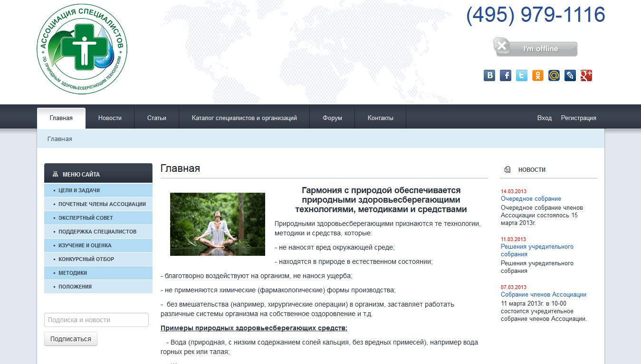Click the date 11.03.2013

click(x=514, y=240)
